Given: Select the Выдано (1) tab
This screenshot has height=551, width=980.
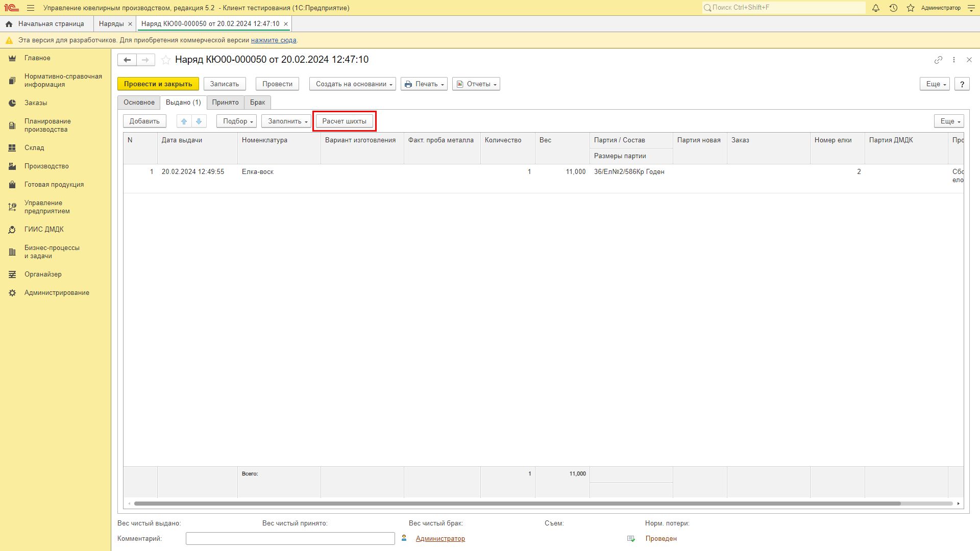Looking at the screenshot, I should (183, 103).
